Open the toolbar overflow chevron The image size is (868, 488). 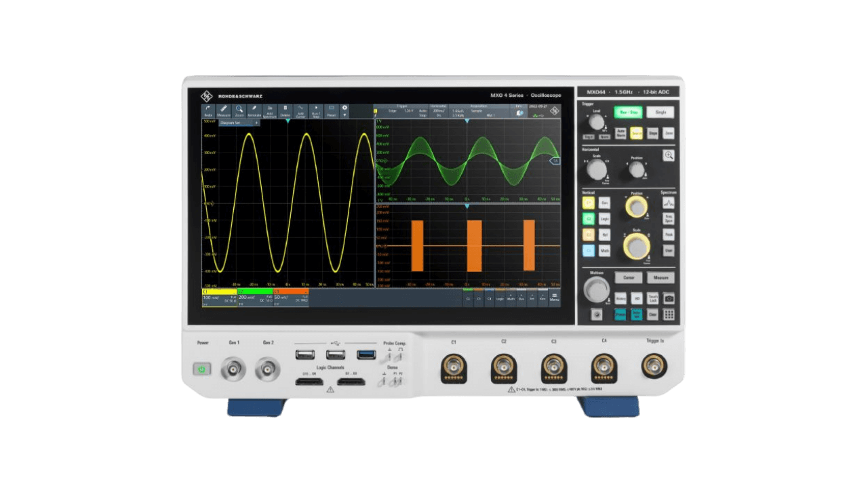click(x=344, y=115)
